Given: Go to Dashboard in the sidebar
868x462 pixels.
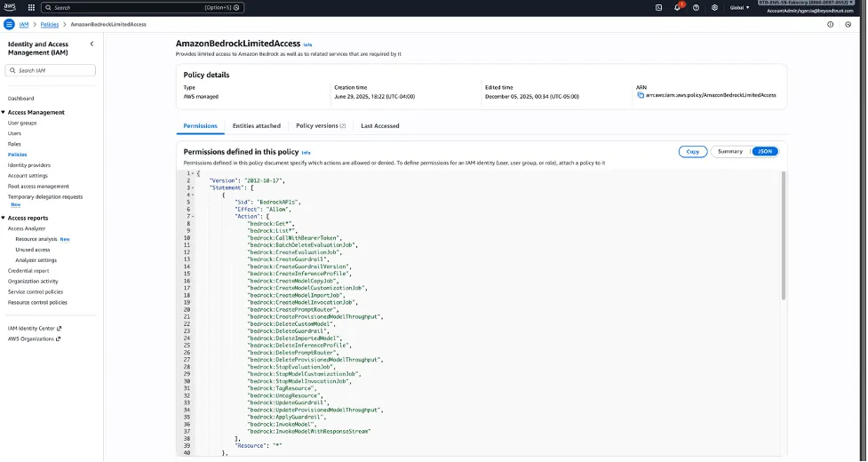Looking at the screenshot, I should [20, 99].
